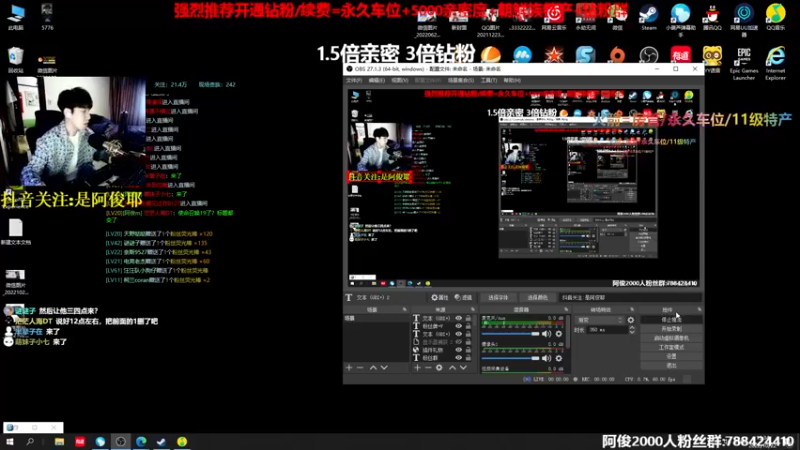Pop out the Audio Mixer dock panel
Image resolution: width=800 pixels, height=450 pixels.
pyautogui.click(x=566, y=310)
